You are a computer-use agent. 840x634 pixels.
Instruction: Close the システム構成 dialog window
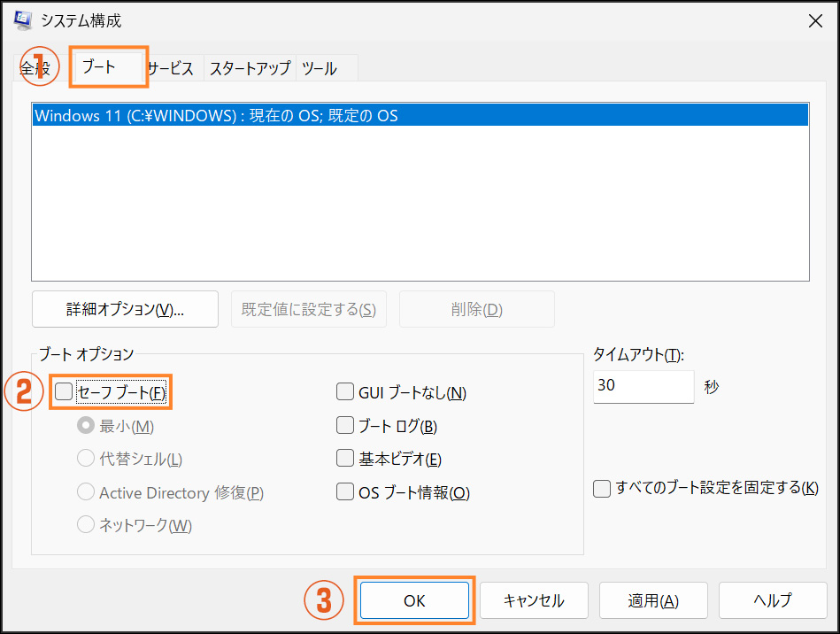click(815, 21)
